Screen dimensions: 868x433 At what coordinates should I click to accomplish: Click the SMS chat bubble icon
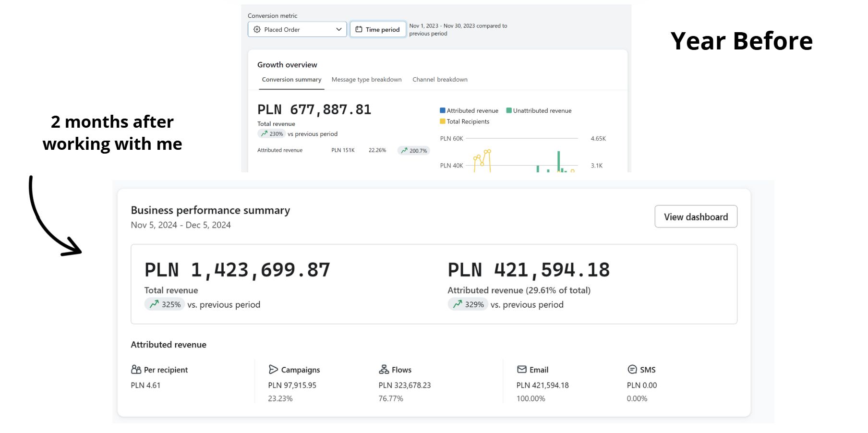click(632, 369)
